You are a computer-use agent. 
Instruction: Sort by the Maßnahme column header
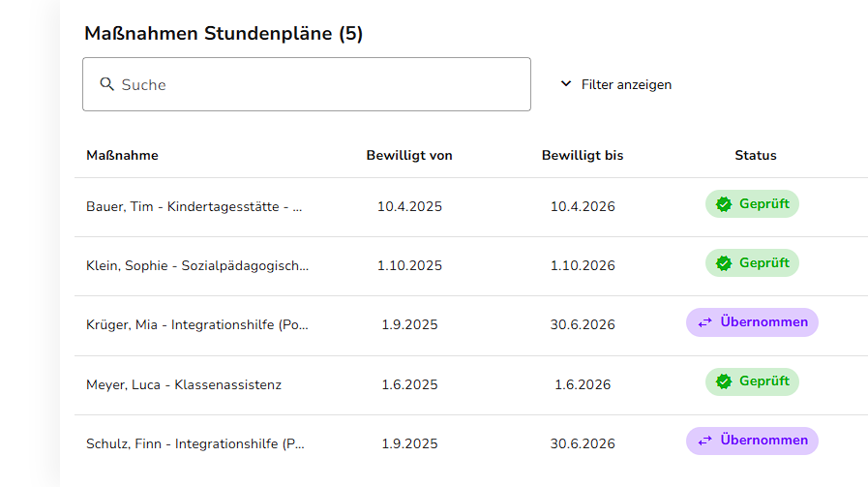pos(122,155)
